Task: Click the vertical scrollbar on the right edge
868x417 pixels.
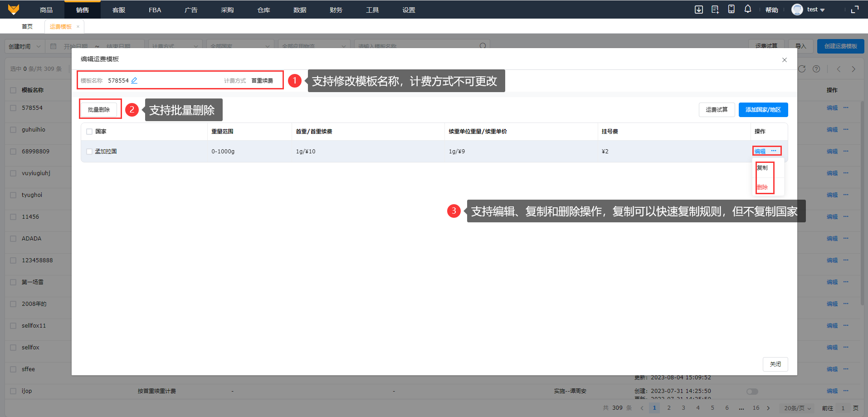Action: click(x=862, y=204)
